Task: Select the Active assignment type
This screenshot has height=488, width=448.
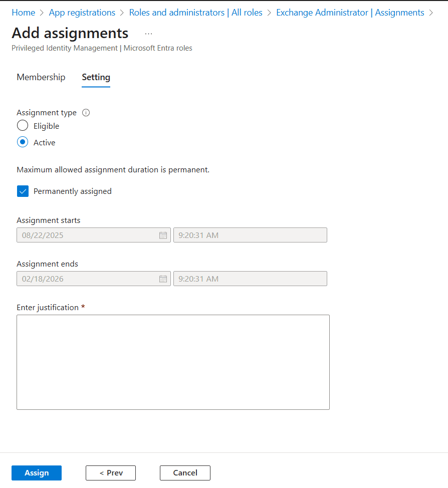Action: point(23,142)
